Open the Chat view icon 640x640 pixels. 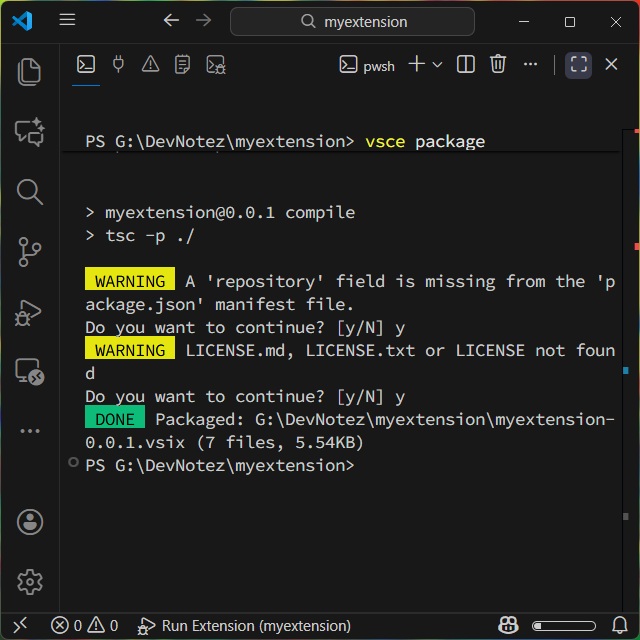30,131
